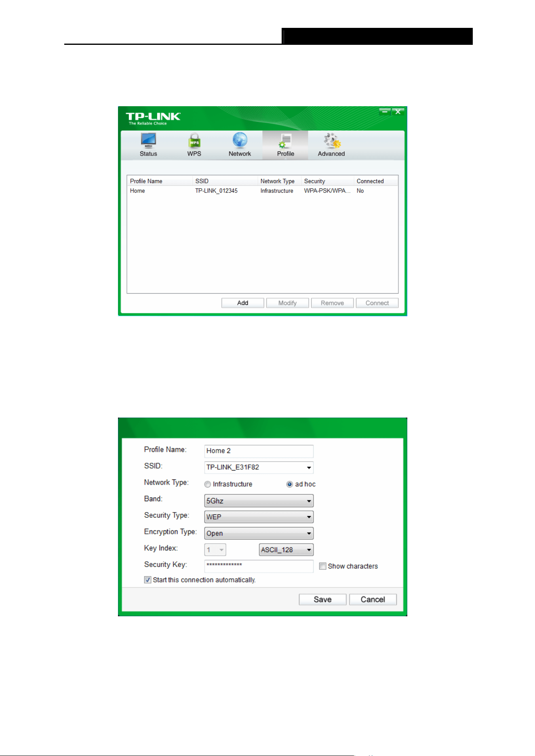This screenshot has height=756, width=535.
Task: Switch to the Status tab label
Action: pyautogui.click(x=148, y=154)
